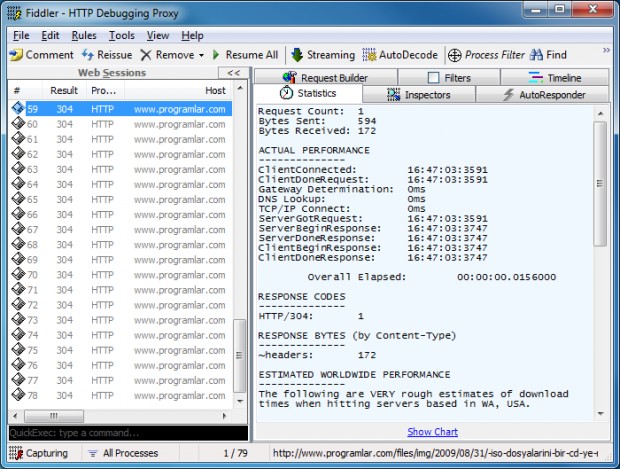This screenshot has height=469, width=620.
Task: Toggle the Streaming mode icon
Action: click(297, 55)
